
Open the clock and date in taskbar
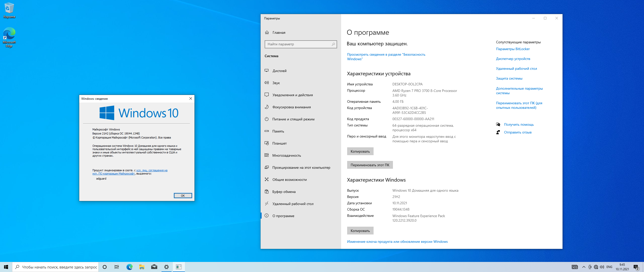[622, 267]
